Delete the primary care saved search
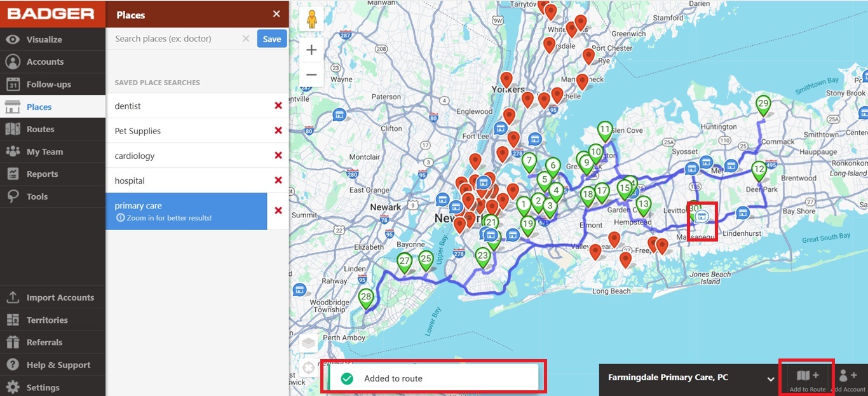 [278, 211]
